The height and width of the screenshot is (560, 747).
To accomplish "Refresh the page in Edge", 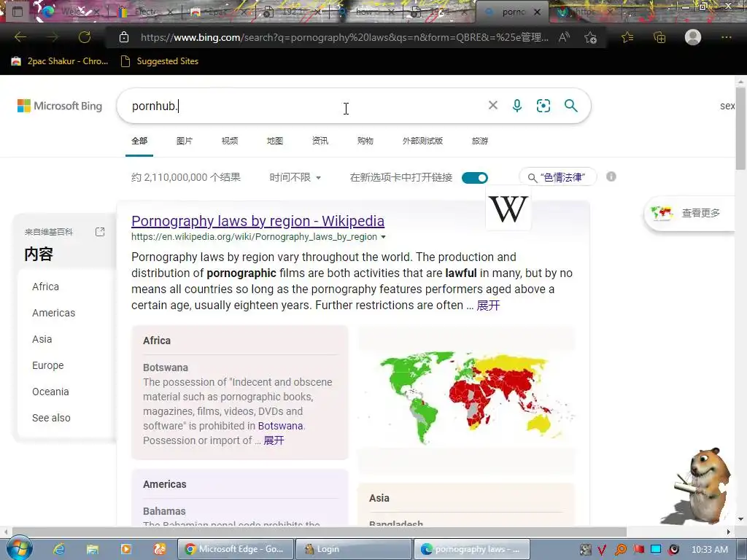I will [85, 37].
